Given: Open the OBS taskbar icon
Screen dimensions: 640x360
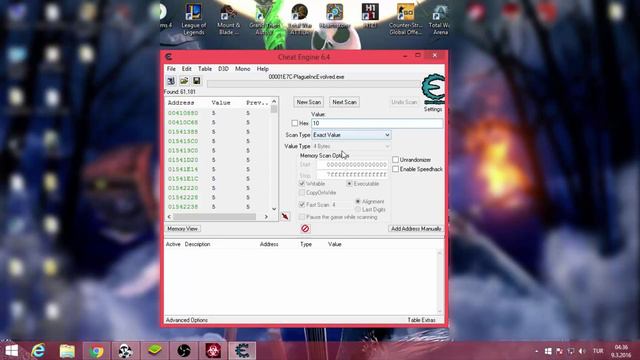Looking at the screenshot, I should pos(184,351).
